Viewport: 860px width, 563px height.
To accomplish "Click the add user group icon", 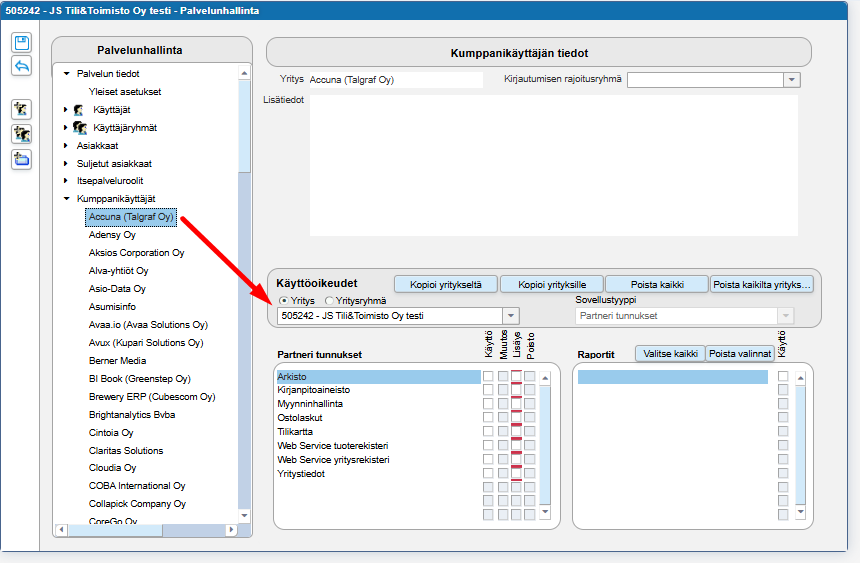I will click(21, 134).
